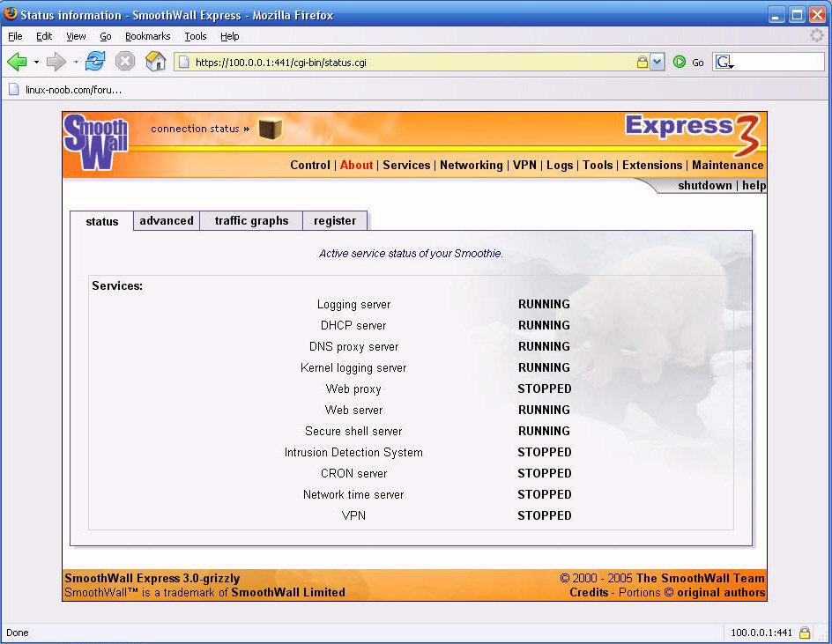Open the Tools menu
Viewport: 832px width, 644px height.
point(196,36)
